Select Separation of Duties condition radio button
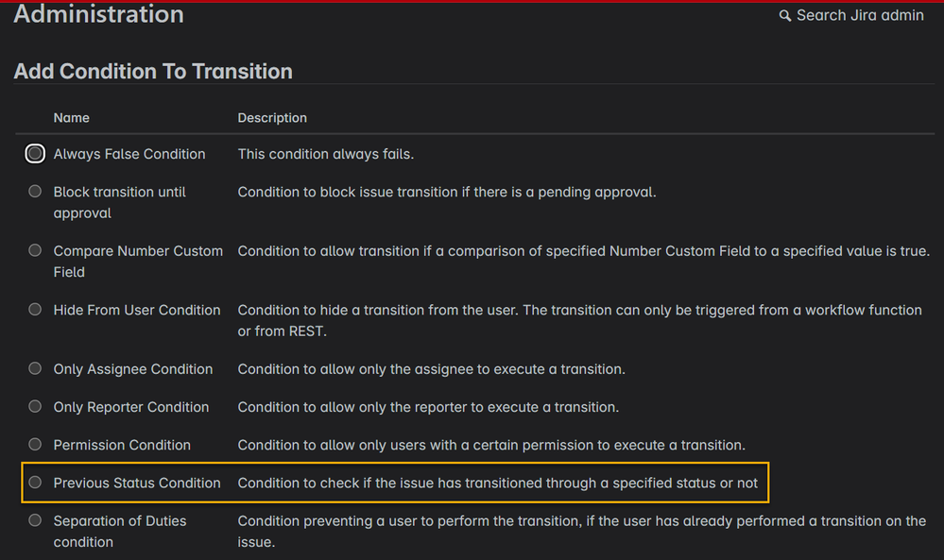This screenshot has width=944, height=560. (35, 519)
